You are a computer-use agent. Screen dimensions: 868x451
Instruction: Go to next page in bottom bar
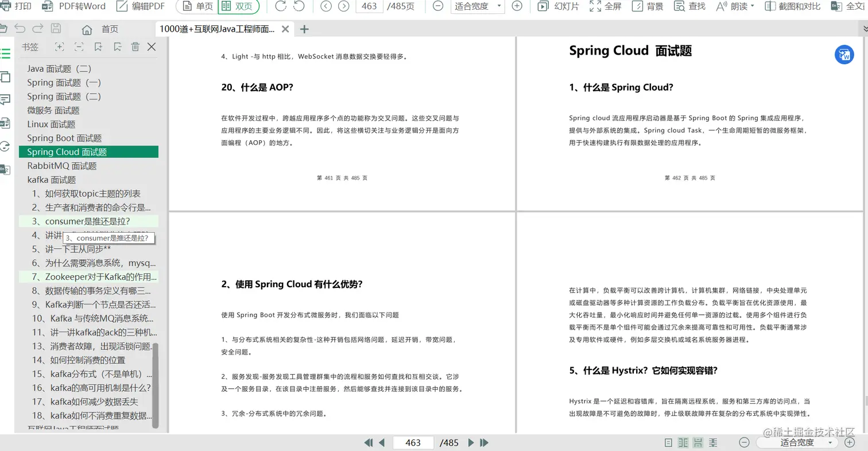click(471, 443)
